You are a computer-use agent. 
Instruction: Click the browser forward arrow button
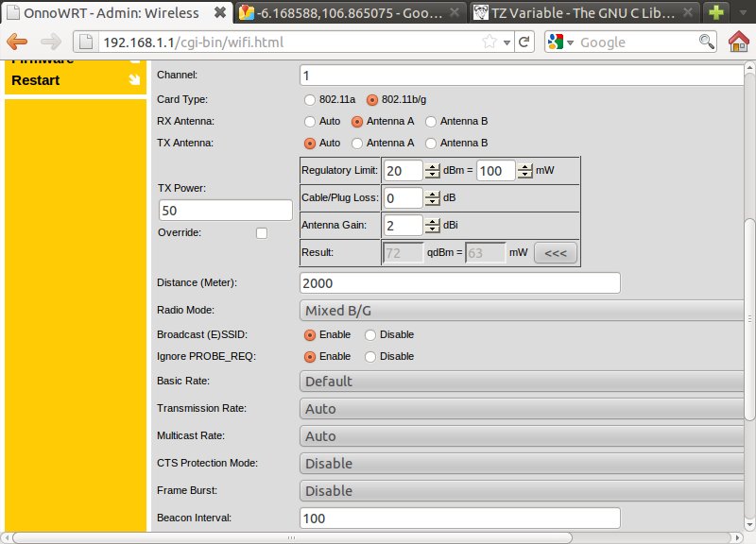pos(51,42)
